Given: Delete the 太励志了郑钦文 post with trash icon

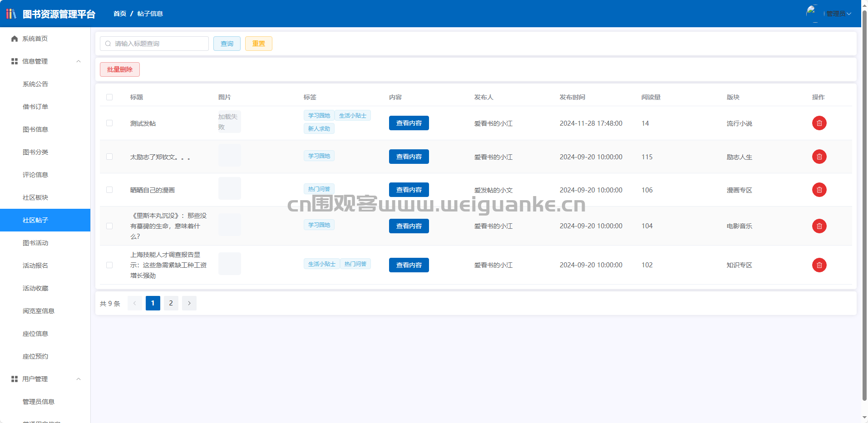Looking at the screenshot, I should (819, 157).
